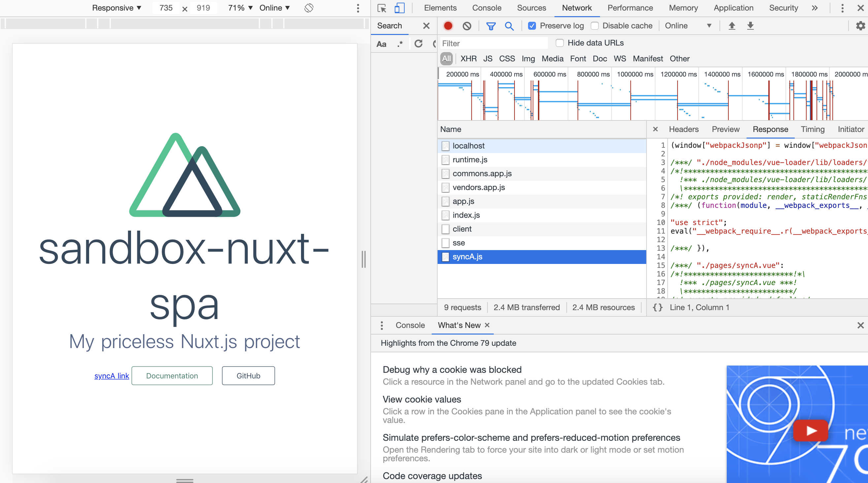The image size is (868, 483).
Task: Uncheck the Preserve log checkbox
Action: point(532,26)
